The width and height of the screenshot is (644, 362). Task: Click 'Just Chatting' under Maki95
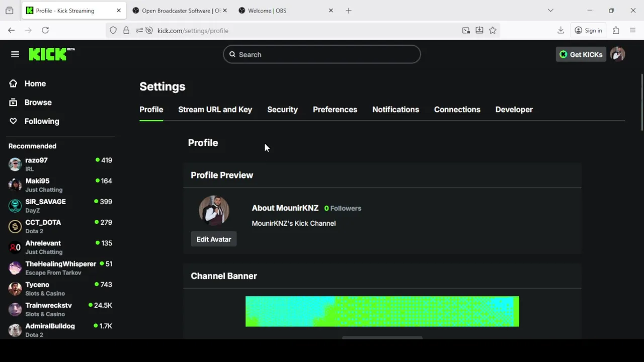point(44,190)
